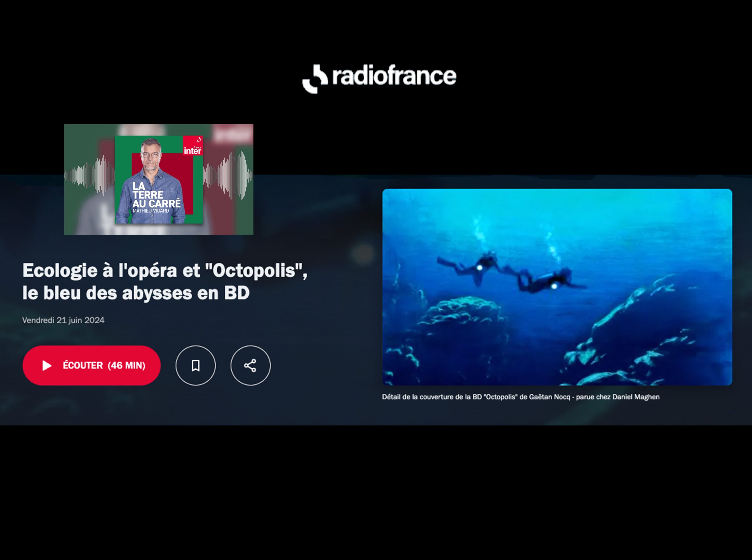Click the Vendredi 21 juin 2024 date
Viewport: 752px width, 560px height.
(x=63, y=320)
